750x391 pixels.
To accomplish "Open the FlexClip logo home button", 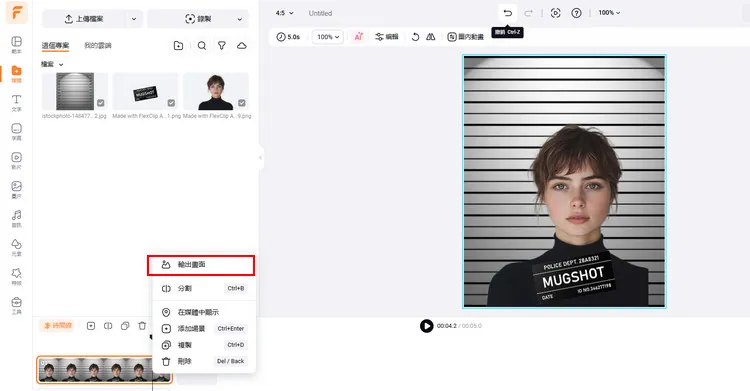I will [16, 13].
